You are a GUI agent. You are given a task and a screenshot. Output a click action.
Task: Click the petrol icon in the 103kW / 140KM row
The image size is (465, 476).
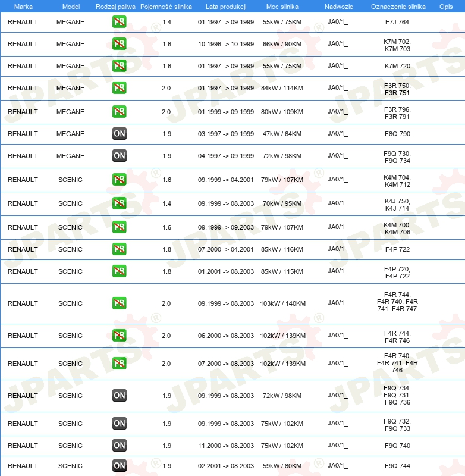pos(119,303)
